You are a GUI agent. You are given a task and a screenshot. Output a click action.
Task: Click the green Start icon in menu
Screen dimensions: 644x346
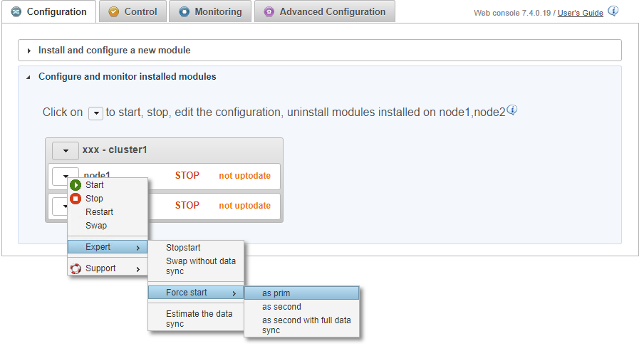(76, 185)
